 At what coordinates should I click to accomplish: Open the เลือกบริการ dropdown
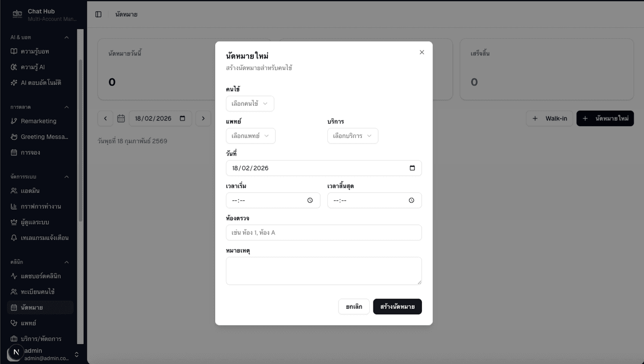[353, 136]
